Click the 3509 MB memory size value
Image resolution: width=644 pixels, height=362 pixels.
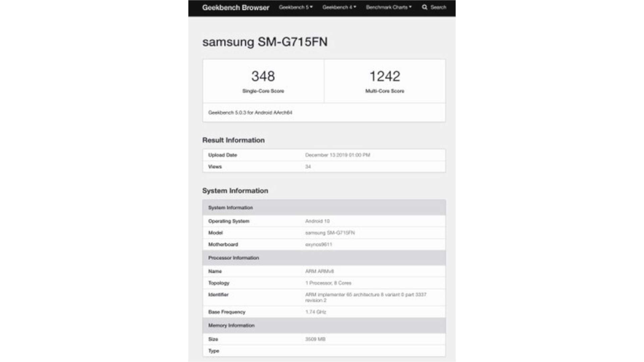tap(315, 339)
